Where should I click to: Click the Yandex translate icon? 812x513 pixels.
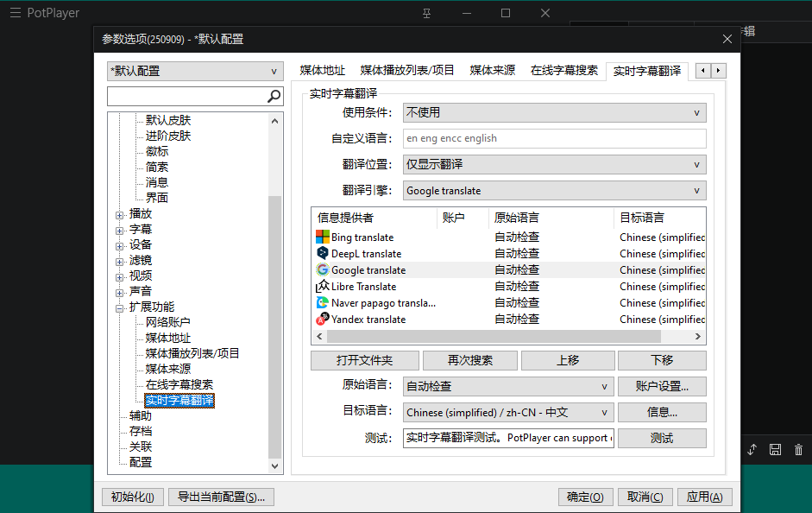click(x=323, y=319)
